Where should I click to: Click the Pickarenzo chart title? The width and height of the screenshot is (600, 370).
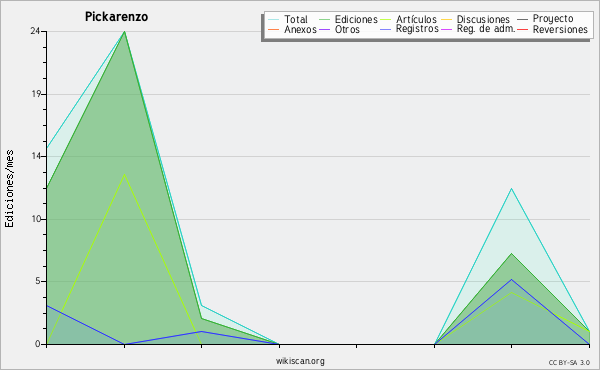tap(116, 17)
